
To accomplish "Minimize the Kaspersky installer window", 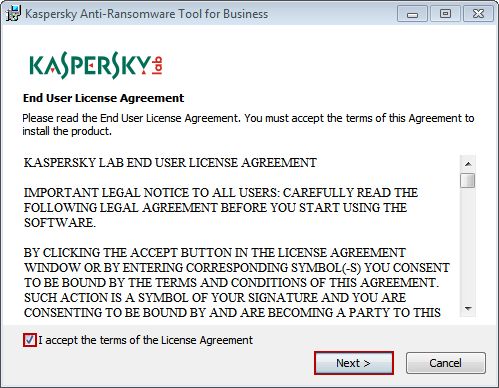I will click(412, 14).
